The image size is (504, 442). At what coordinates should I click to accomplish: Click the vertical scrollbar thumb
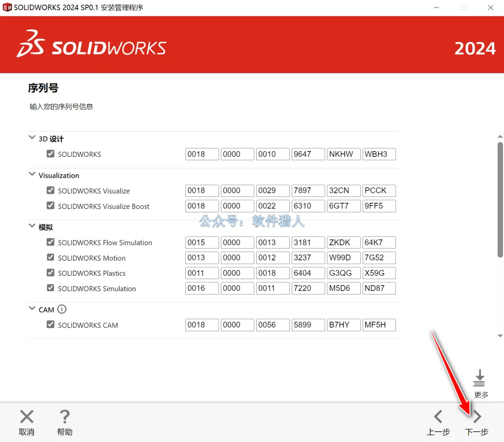pos(500,200)
